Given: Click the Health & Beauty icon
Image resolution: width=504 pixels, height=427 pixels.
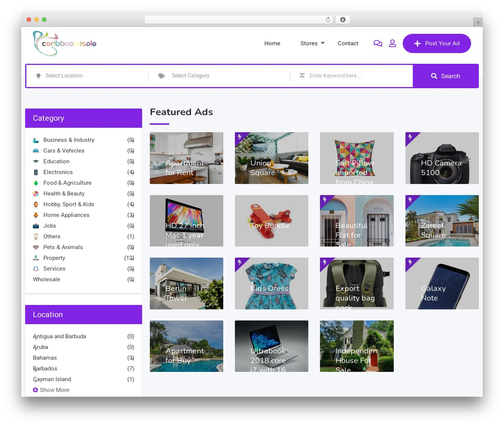Looking at the screenshot, I should coord(36,193).
